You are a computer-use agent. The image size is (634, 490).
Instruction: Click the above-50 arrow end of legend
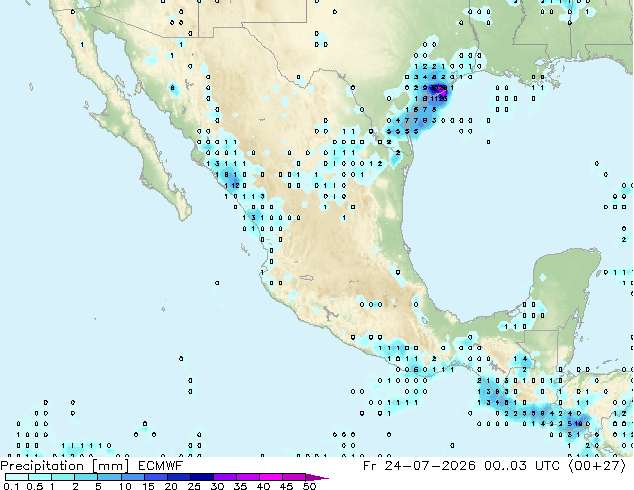point(317,477)
